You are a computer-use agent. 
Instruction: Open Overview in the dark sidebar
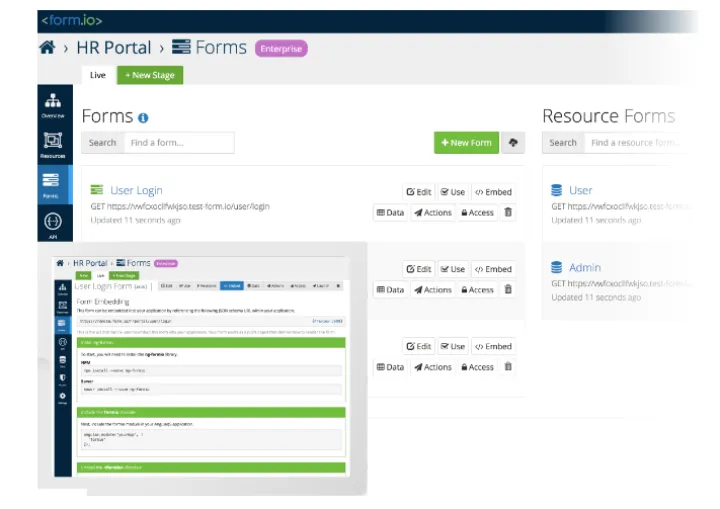point(53,106)
